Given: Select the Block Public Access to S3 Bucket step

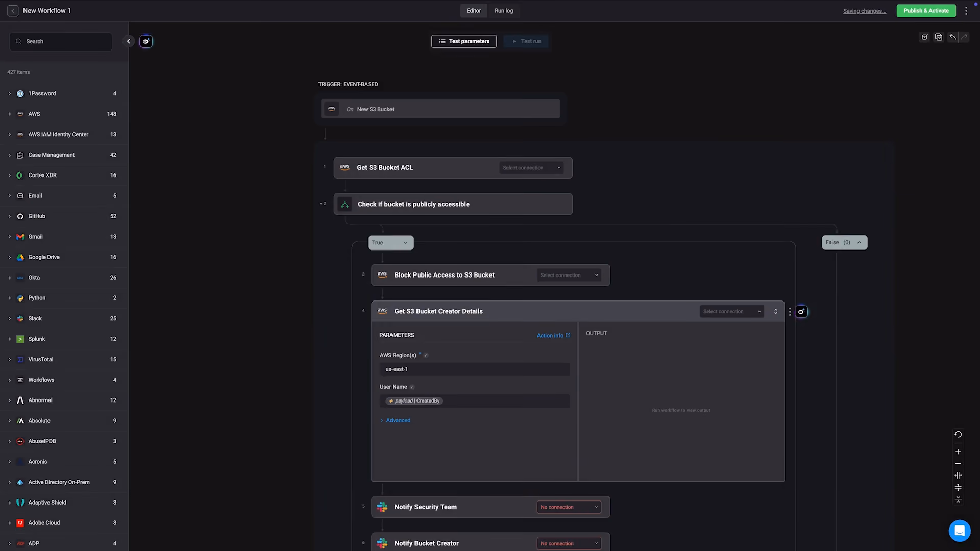Looking at the screenshot, I should 491,275.
